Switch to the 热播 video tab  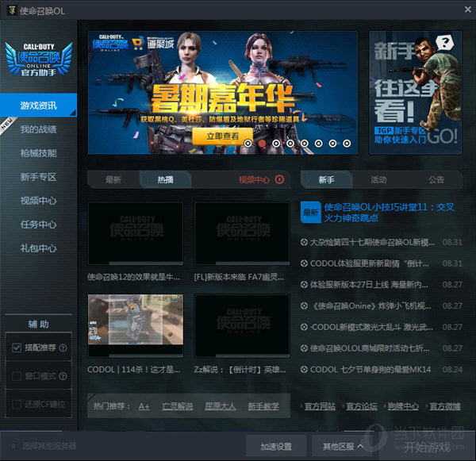(166, 179)
